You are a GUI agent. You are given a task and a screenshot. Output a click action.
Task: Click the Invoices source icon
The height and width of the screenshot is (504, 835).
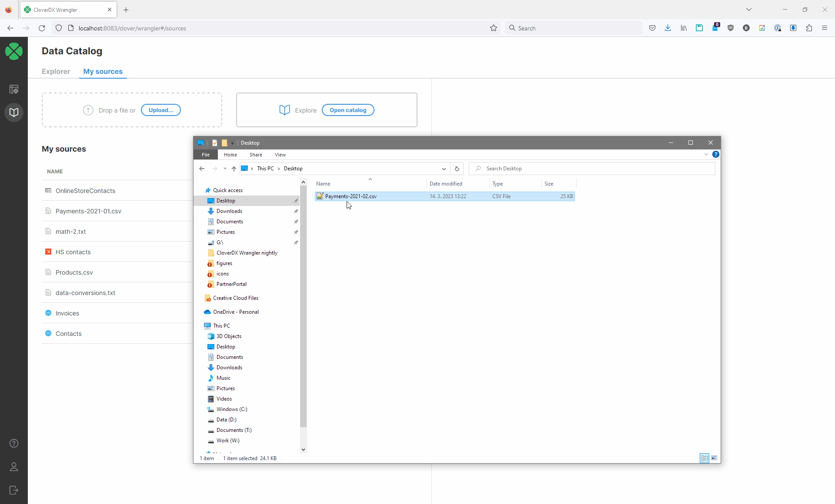[x=48, y=313]
